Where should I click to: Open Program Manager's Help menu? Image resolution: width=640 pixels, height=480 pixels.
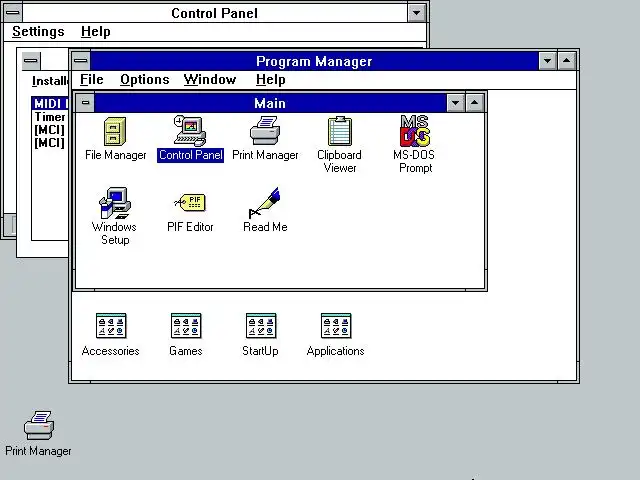270,80
